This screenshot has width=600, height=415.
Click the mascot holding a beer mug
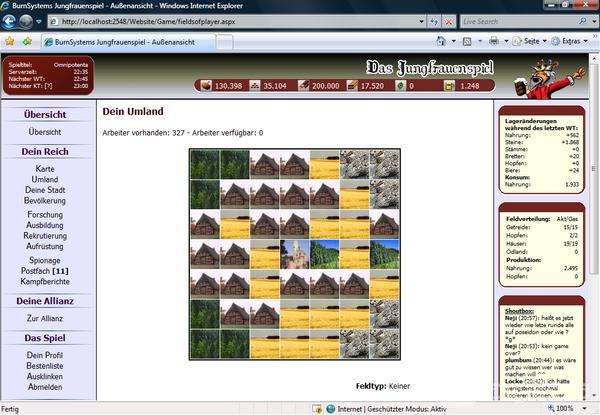click(x=549, y=78)
